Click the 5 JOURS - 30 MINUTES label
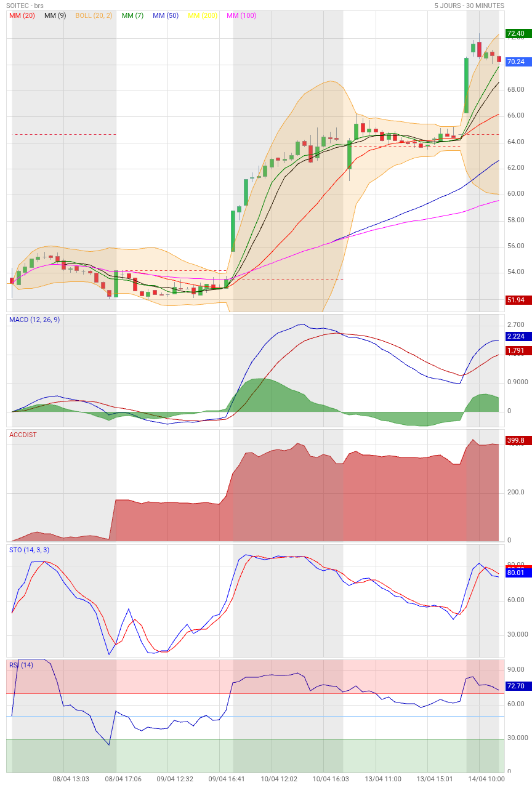Viewport: 532px width, 785px height. 469,6
